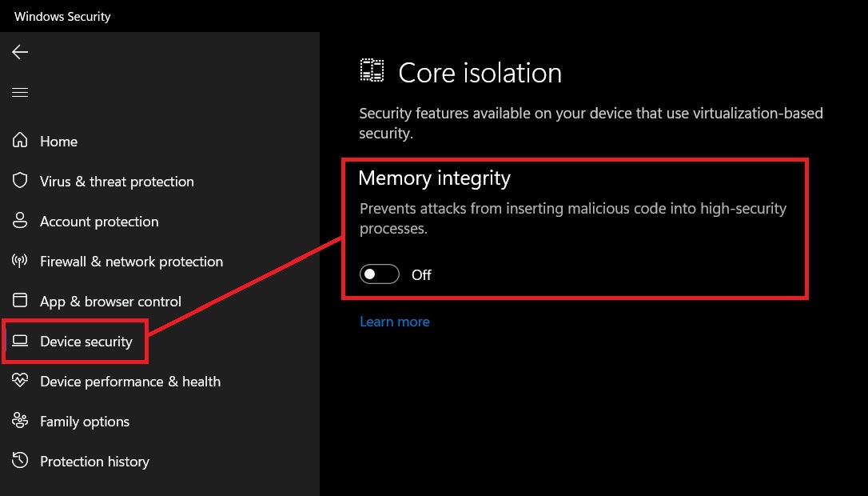Open Device performance & health section

tap(130, 382)
